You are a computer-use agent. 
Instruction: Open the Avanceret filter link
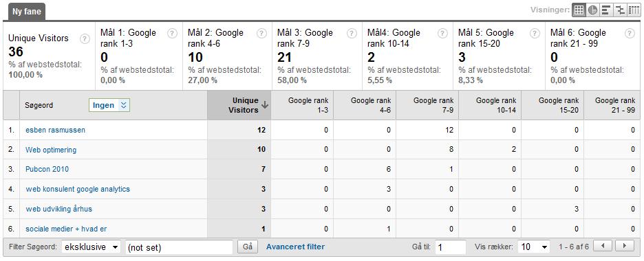coord(295,247)
